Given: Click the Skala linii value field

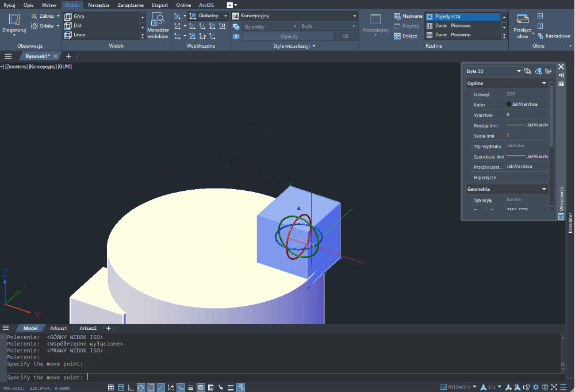Looking at the screenshot, I should [x=527, y=135].
